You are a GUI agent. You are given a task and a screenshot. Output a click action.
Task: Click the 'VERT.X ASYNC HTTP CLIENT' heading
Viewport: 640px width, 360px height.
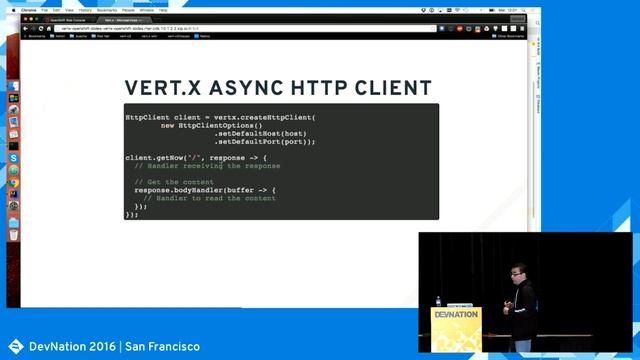point(278,88)
